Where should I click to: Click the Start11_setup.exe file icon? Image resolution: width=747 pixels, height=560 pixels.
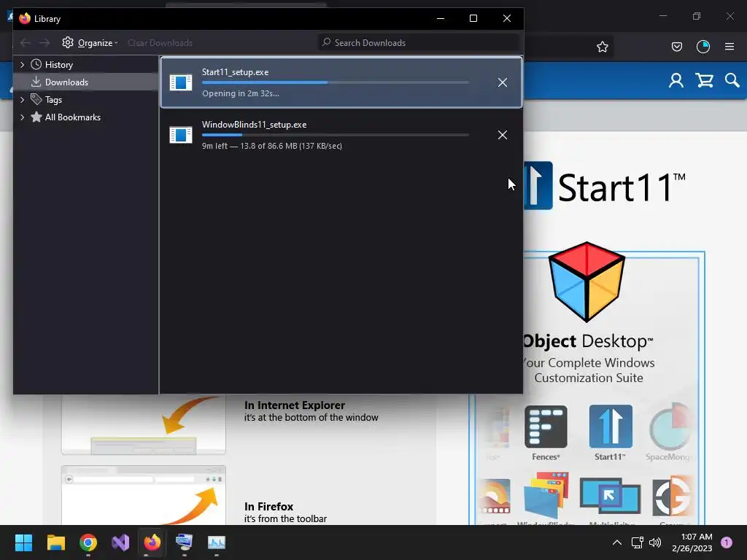coord(181,82)
